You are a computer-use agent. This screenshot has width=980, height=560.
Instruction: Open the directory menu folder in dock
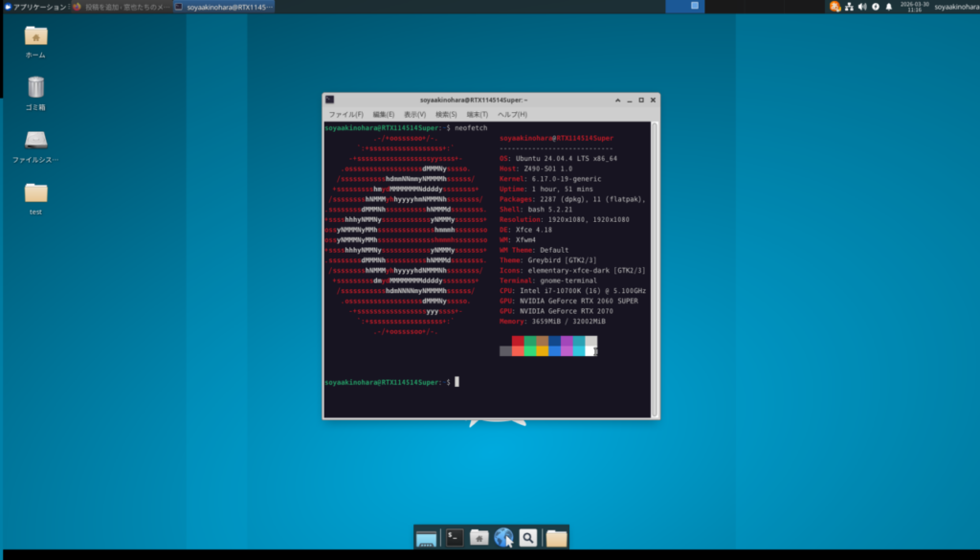click(x=556, y=538)
